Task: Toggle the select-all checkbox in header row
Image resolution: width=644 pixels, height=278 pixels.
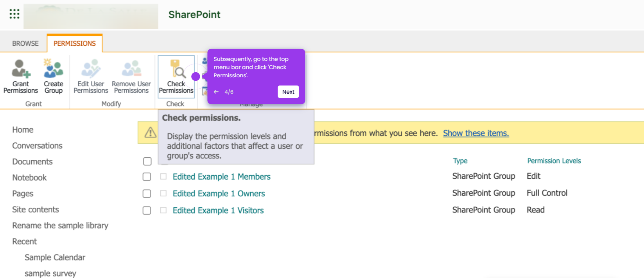Action: click(x=147, y=161)
